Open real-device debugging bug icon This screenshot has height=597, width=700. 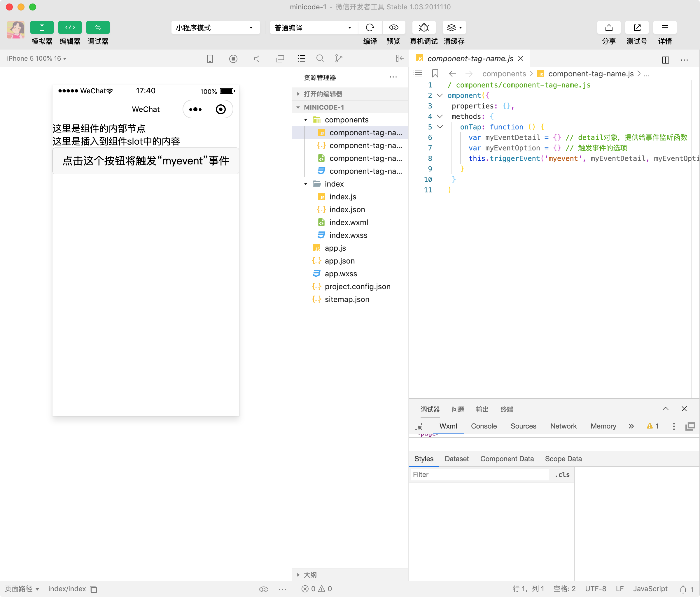(x=424, y=27)
